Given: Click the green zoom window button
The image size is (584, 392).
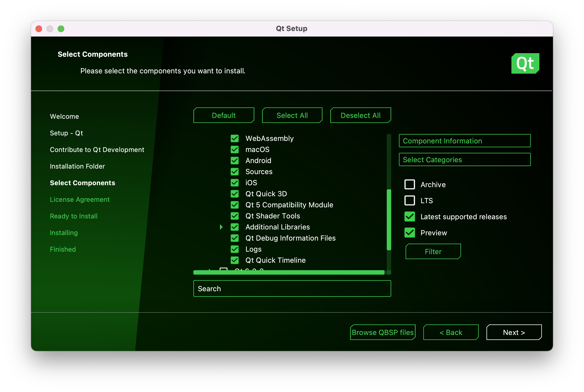Looking at the screenshot, I should [61, 29].
